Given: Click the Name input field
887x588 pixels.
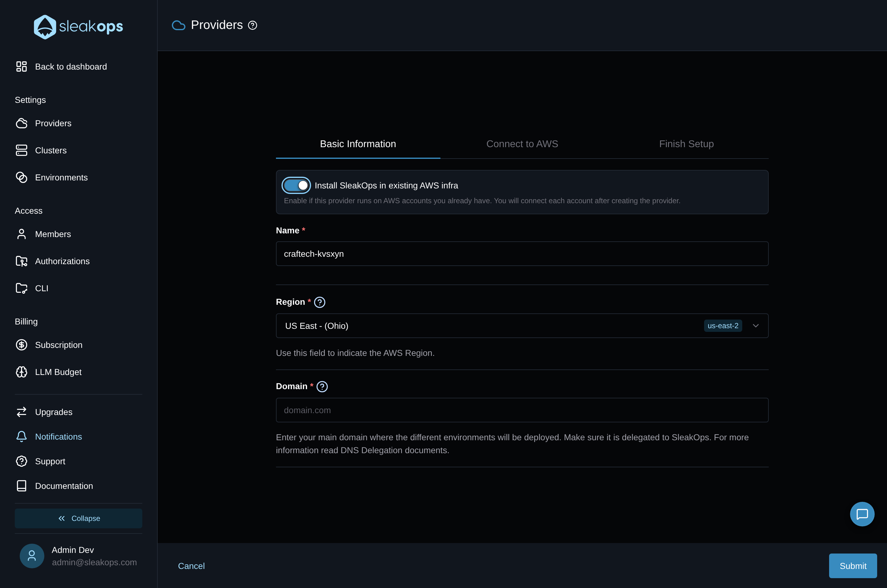Looking at the screenshot, I should pyautogui.click(x=522, y=253).
